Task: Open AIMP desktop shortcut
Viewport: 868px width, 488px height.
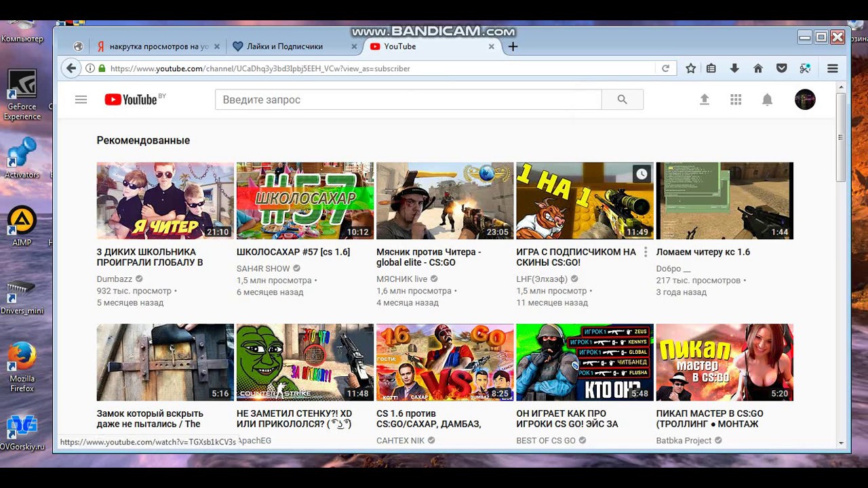Action: [22, 227]
